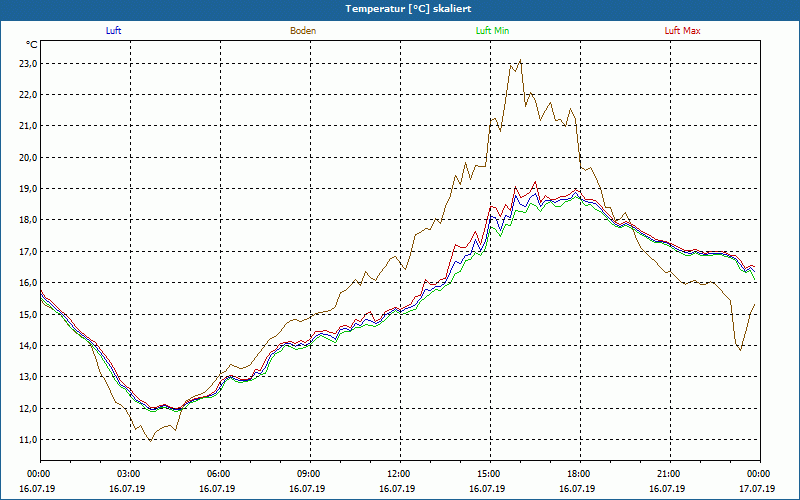Click the 03:00 time axis label
Viewport: 800px width, 500px height.
point(130,474)
